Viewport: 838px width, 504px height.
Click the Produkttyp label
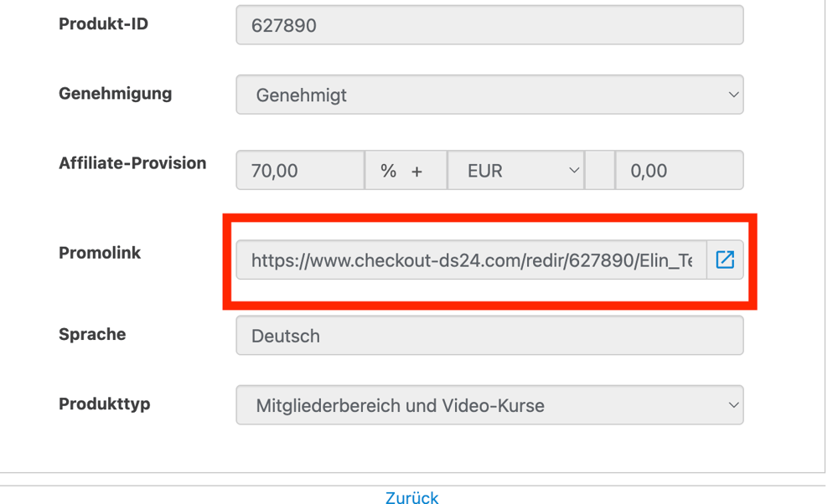[x=105, y=404]
